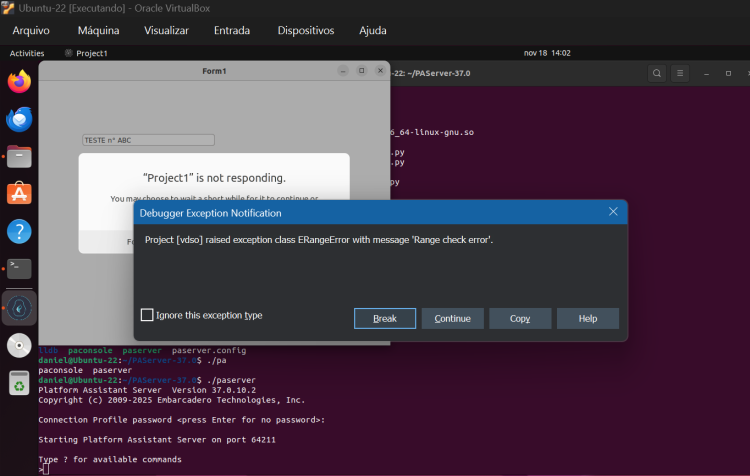
Task: Open the clock showing nov 18 14:02
Action: pyautogui.click(x=547, y=53)
